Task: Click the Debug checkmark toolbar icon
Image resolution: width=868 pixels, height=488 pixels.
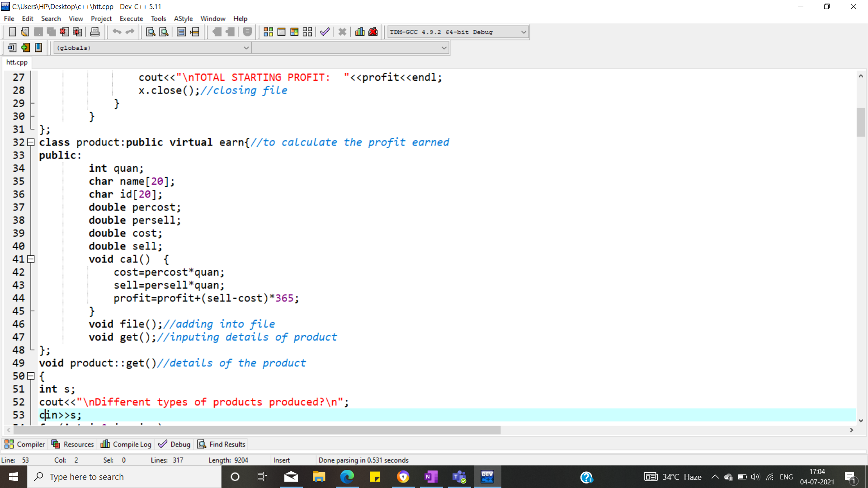Action: [325, 32]
